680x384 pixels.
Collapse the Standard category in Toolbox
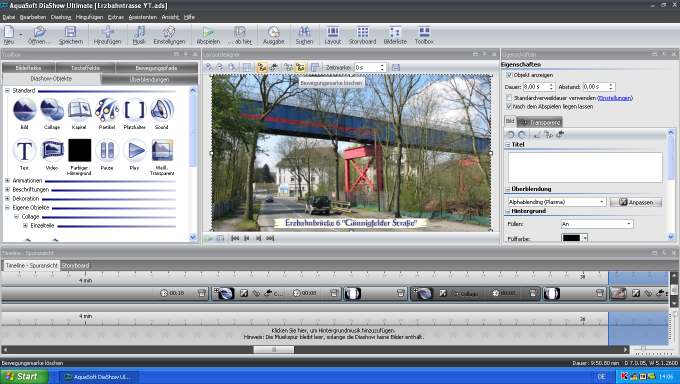coord(7,91)
